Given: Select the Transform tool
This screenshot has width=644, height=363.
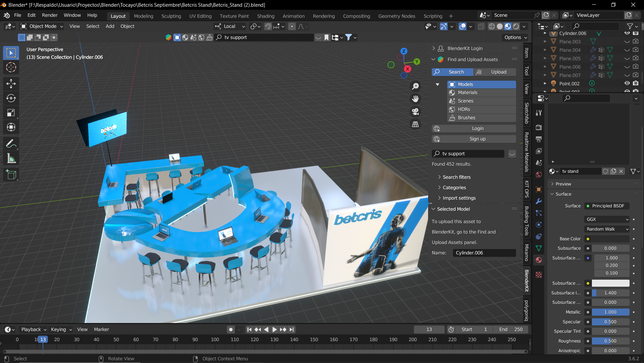Looking at the screenshot, I should coord(11,127).
